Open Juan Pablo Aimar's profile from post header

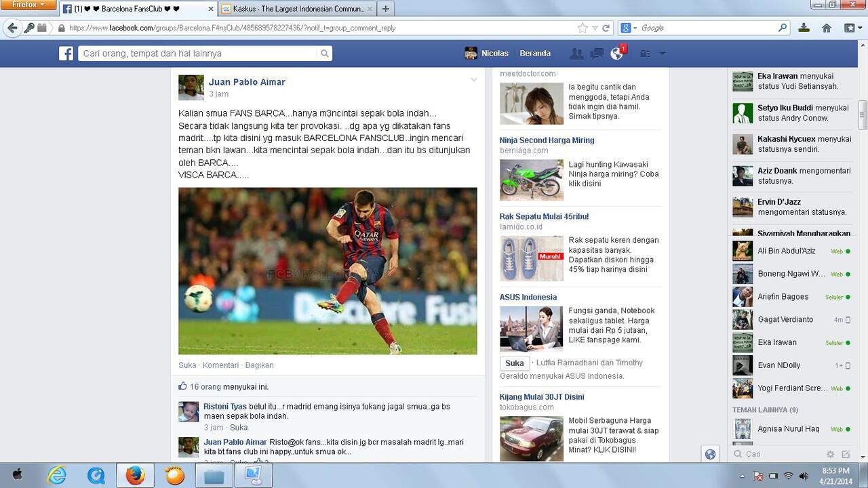tap(247, 82)
